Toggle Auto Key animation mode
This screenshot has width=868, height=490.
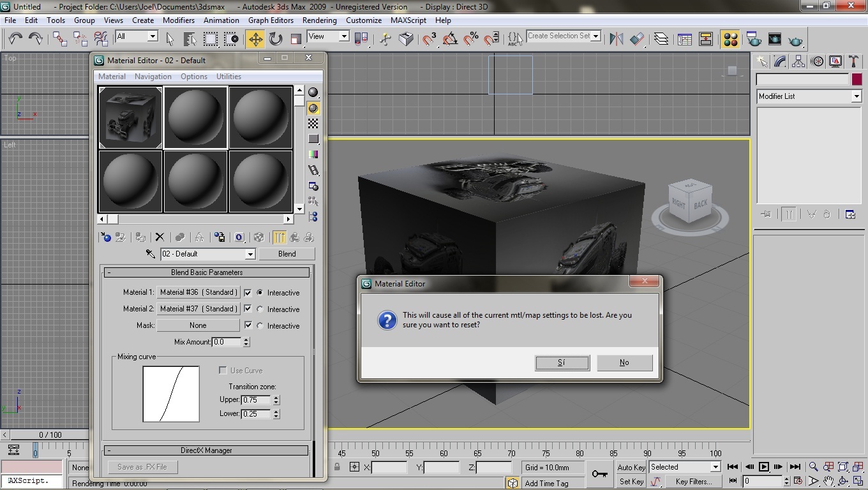[x=631, y=467]
